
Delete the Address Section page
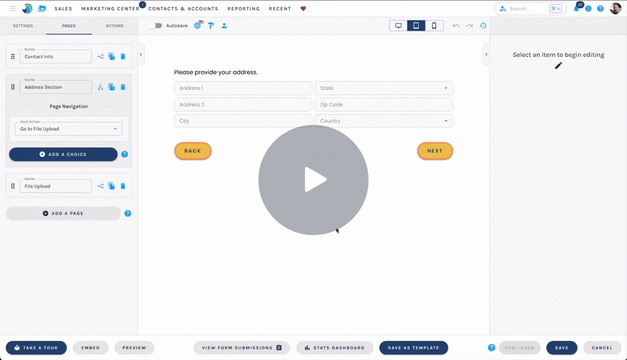tap(123, 87)
